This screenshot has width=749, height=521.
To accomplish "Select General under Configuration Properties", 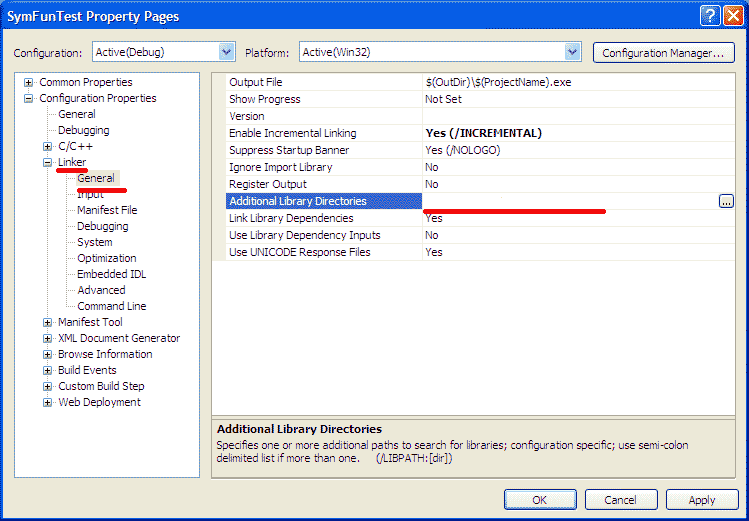I will 76,114.
